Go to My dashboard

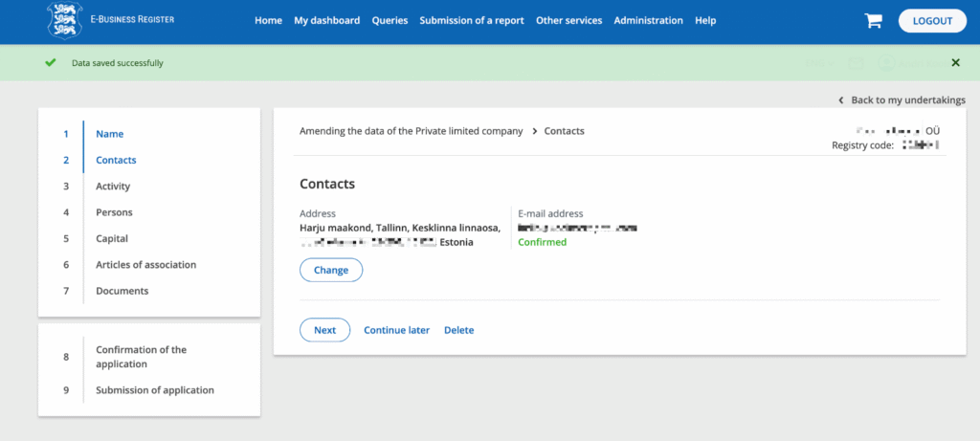(x=326, y=21)
